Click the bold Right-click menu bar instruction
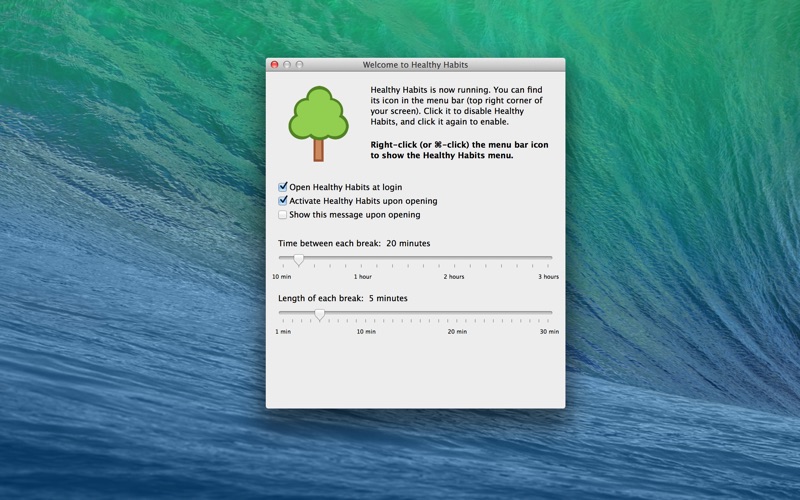 click(x=459, y=150)
